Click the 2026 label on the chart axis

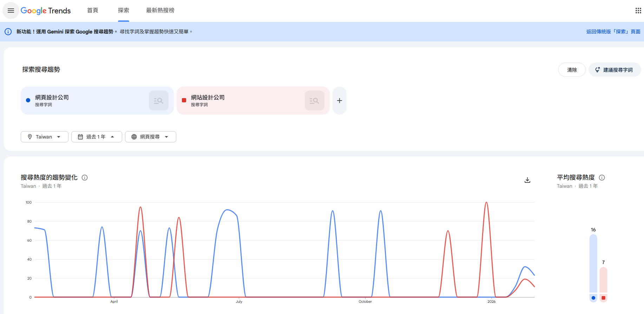pos(492,302)
